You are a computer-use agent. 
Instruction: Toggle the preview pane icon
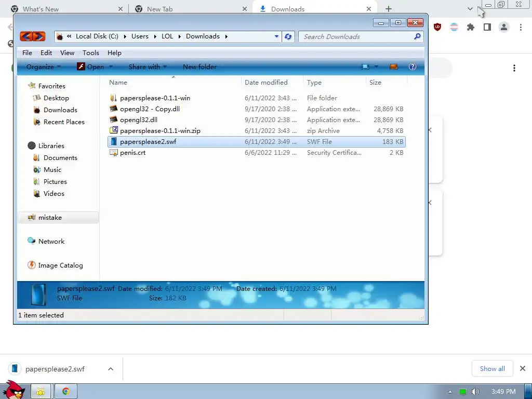[394, 66]
